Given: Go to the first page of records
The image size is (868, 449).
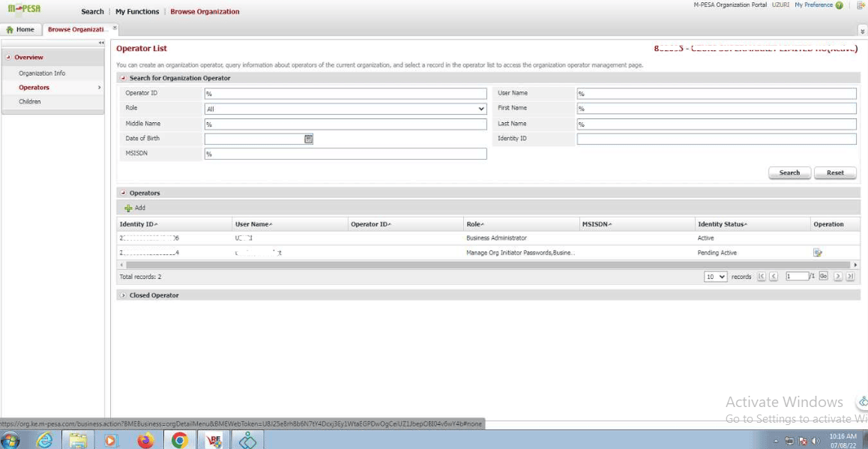Looking at the screenshot, I should pos(761,277).
